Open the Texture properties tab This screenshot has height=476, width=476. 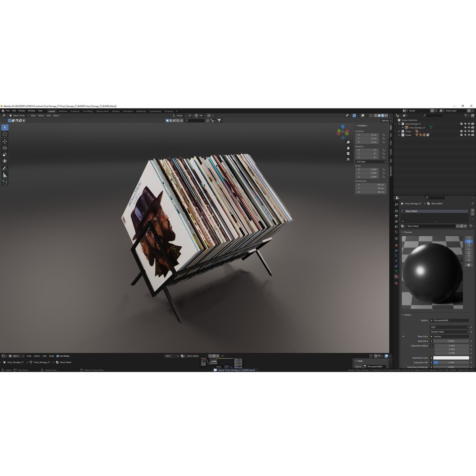point(396,283)
